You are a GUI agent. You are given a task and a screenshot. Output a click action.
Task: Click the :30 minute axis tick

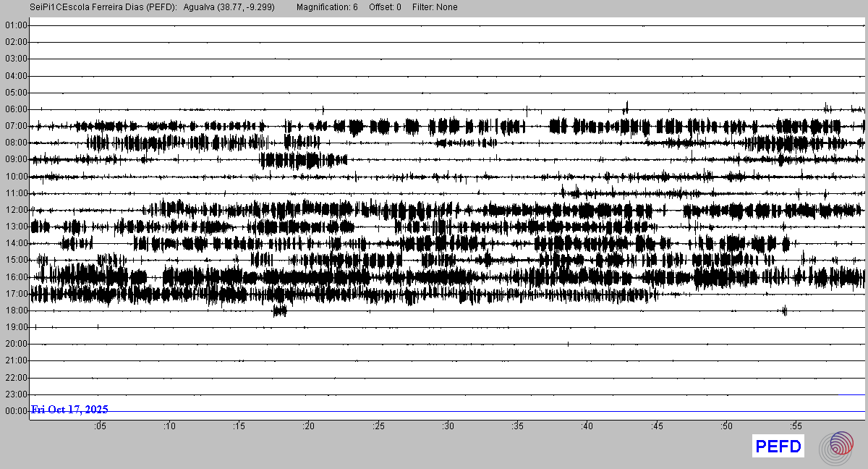(448, 426)
